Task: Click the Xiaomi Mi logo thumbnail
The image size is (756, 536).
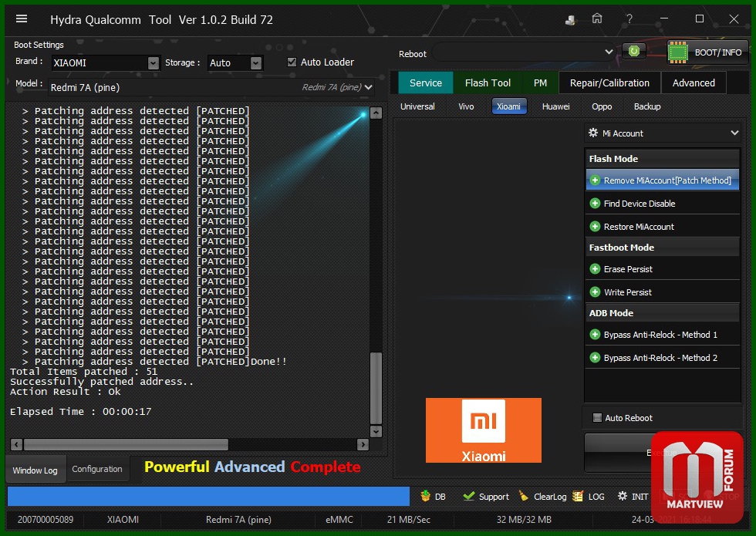Action: (x=484, y=430)
